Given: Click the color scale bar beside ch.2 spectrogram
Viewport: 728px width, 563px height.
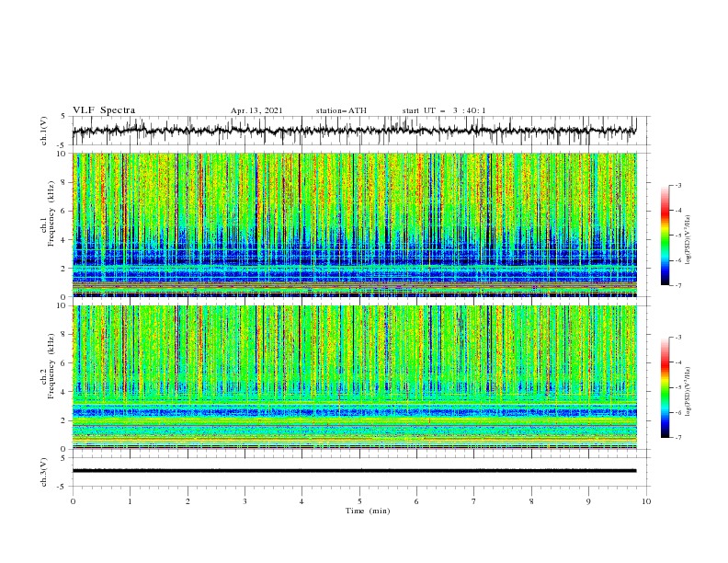Looking at the screenshot, I should [665, 387].
